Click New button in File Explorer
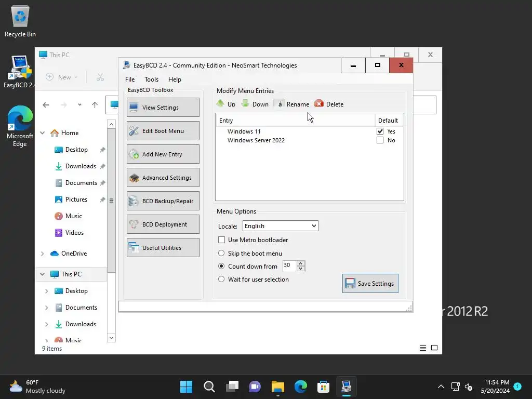Screen dimensions: 532x399 [62, 77]
